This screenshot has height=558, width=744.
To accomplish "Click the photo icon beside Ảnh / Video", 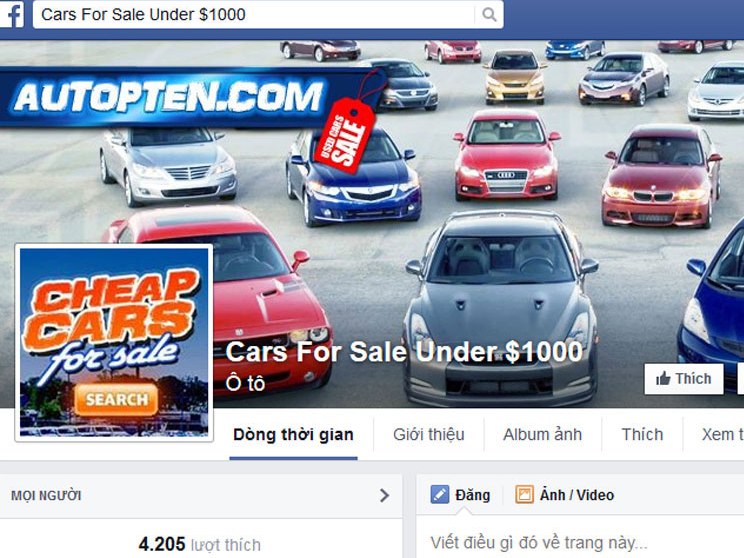I will 524,494.
